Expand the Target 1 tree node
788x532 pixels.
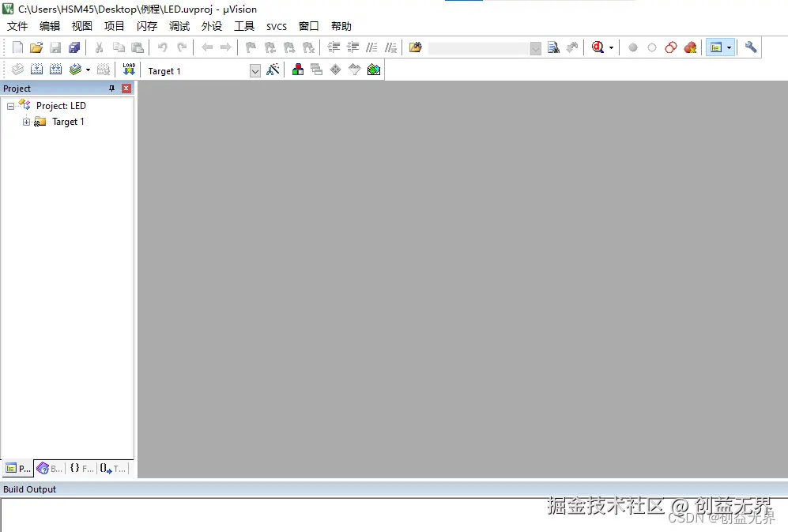[26, 121]
